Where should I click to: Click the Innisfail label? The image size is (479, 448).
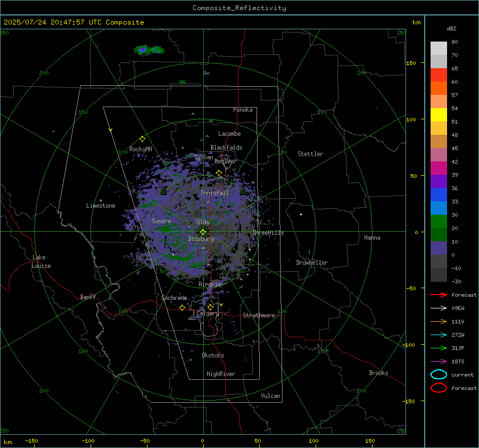tap(214, 193)
